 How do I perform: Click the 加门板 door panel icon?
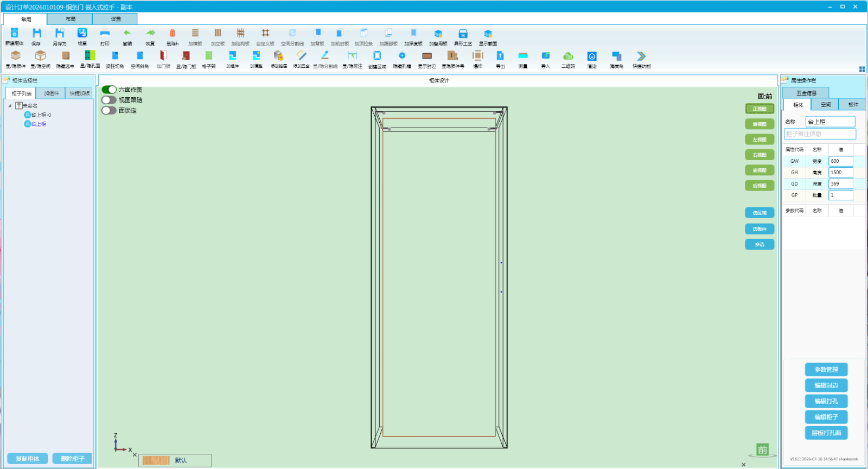click(163, 55)
